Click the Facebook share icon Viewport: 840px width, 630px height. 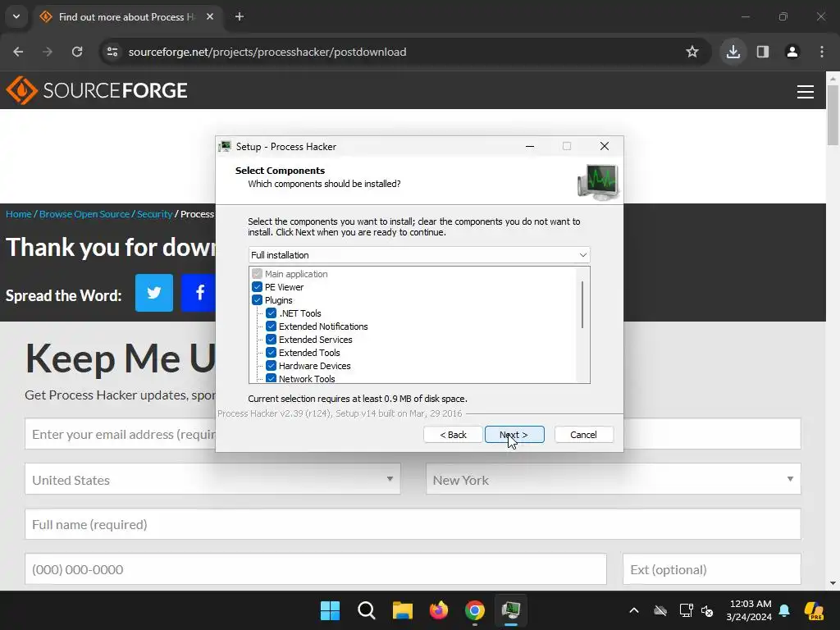click(199, 293)
